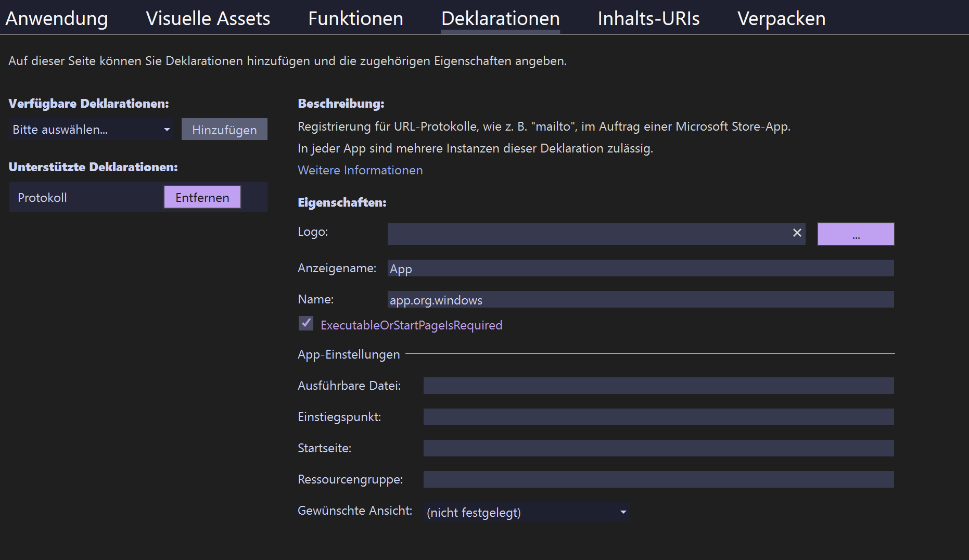Select the Deklarationen tab
Viewport: 969px width, 560px height.
pyautogui.click(x=500, y=18)
